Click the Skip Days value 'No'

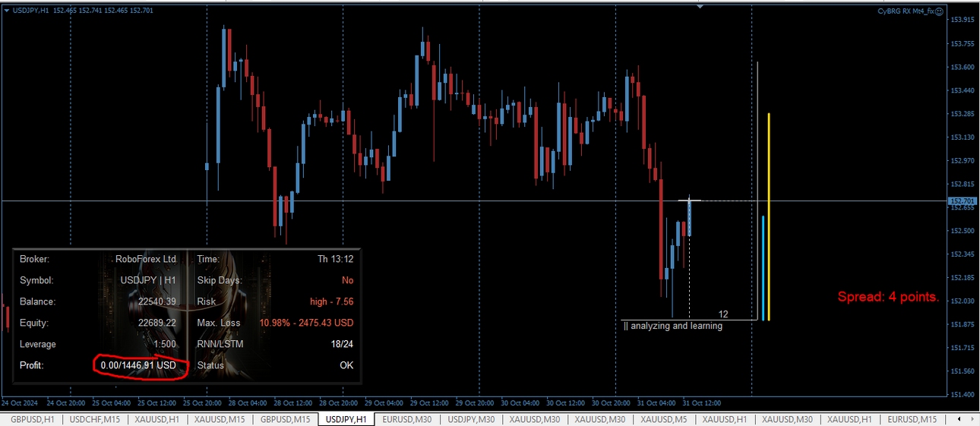point(347,280)
